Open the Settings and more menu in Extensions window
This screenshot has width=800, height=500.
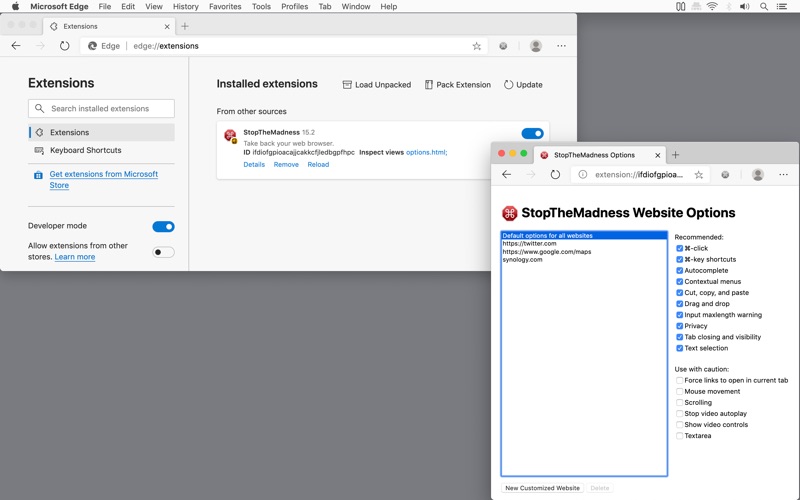561,46
